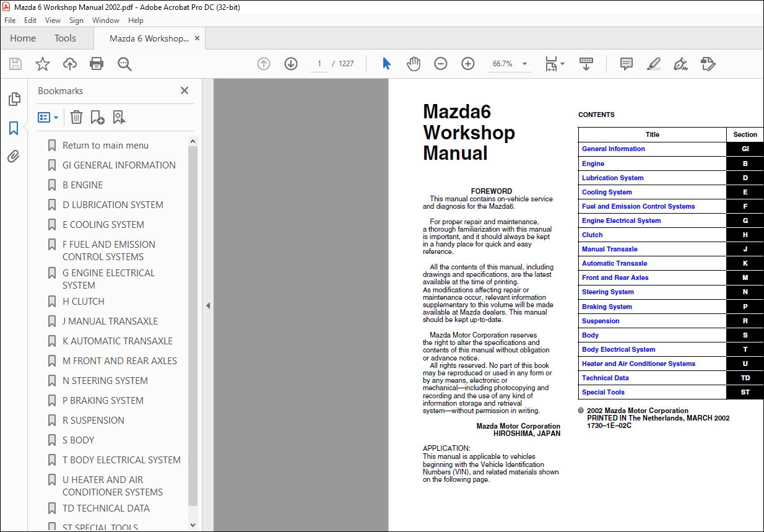Image resolution: width=764 pixels, height=532 pixels.
Task: Open the Sign document pen tool
Action: 680,64
